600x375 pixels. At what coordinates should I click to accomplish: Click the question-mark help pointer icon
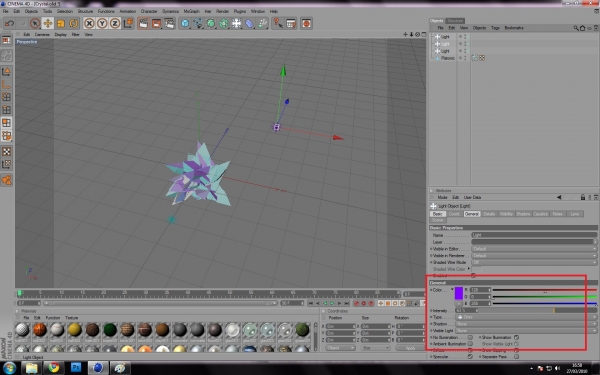[x=278, y=23]
